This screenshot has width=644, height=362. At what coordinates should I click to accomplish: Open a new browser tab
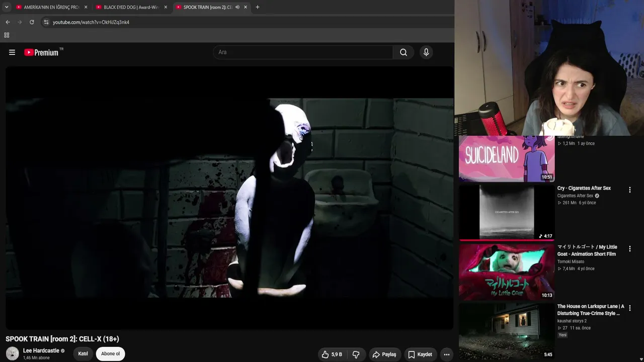point(258,7)
